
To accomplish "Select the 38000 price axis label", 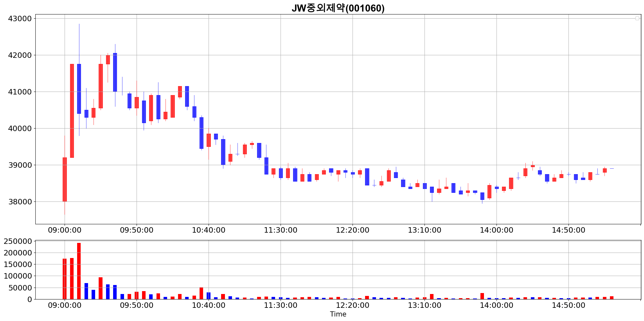I will click(x=20, y=202).
